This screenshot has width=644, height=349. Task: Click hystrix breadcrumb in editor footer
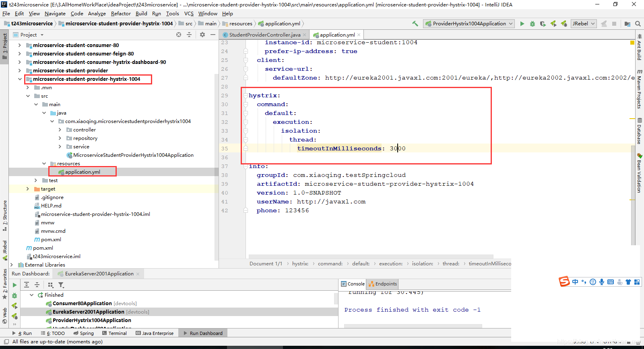300,264
